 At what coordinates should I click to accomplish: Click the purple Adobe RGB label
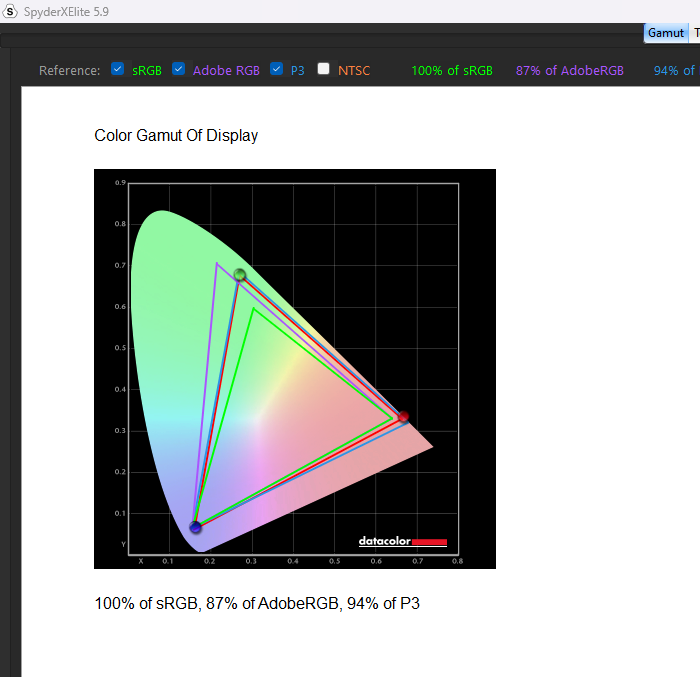(x=226, y=71)
